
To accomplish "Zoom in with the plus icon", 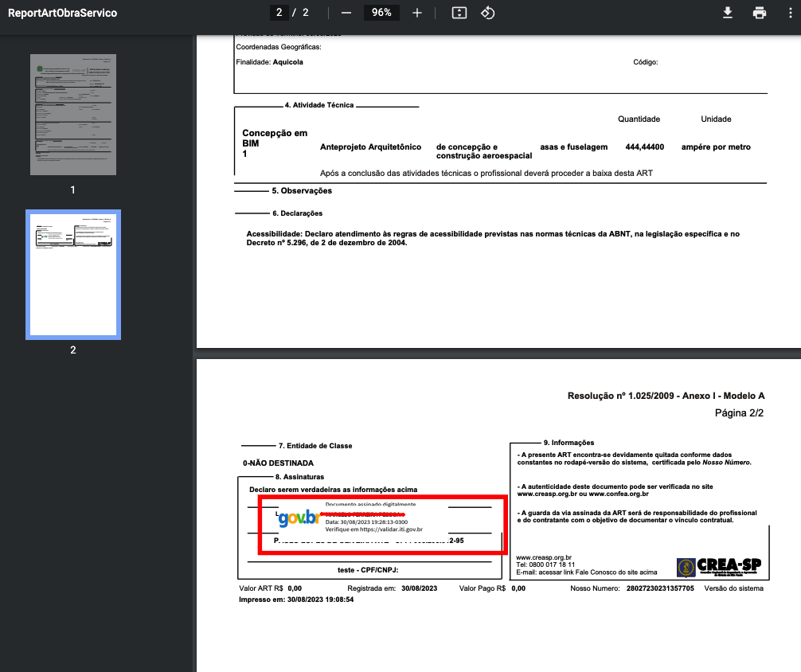I will [416, 13].
